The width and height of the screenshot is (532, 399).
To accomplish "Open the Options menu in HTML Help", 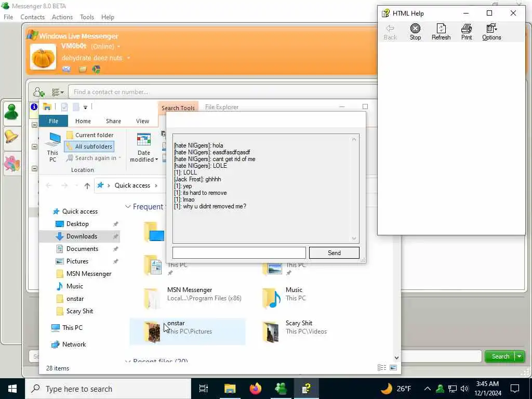I will (x=491, y=32).
